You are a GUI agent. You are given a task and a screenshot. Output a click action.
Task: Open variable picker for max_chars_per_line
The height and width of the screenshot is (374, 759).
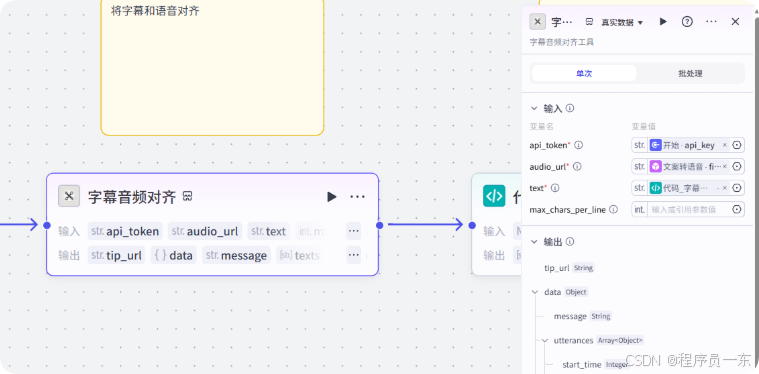pos(737,209)
